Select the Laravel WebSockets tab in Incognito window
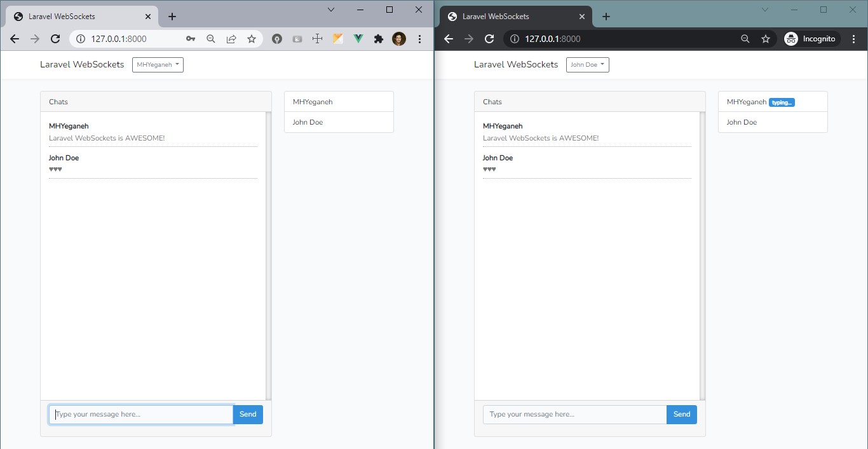The height and width of the screenshot is (449, 868). tap(516, 17)
